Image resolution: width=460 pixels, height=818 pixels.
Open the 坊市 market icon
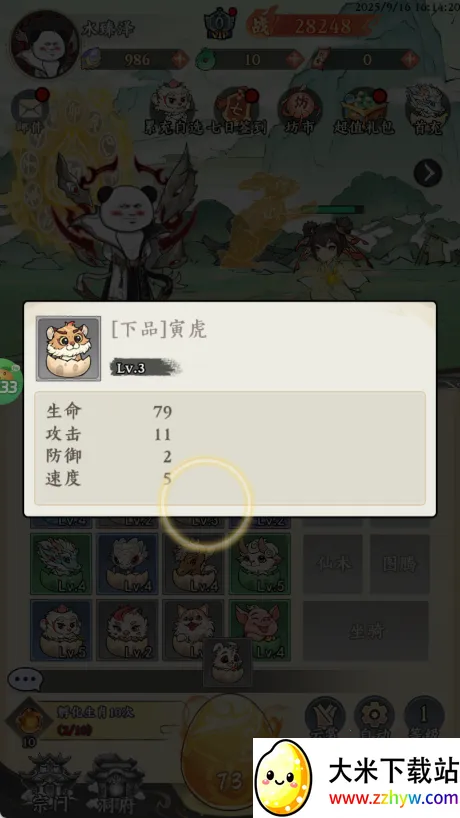click(x=299, y=111)
